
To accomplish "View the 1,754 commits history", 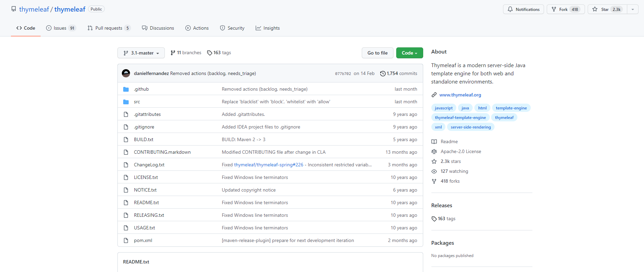I will coord(399,73).
